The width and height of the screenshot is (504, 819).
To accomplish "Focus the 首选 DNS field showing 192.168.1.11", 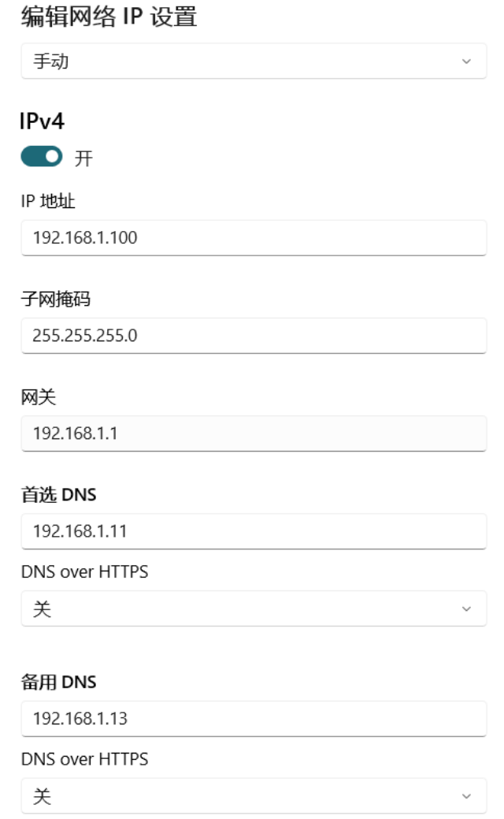I will coord(254,531).
